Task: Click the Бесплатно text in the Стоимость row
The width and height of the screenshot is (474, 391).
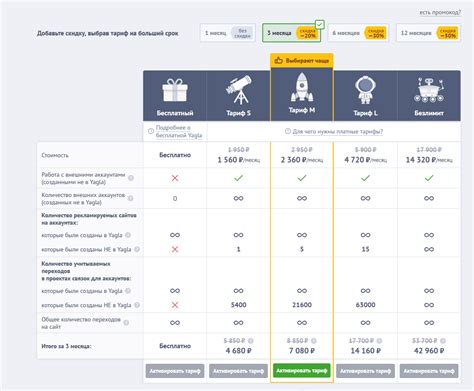Action: point(175,155)
